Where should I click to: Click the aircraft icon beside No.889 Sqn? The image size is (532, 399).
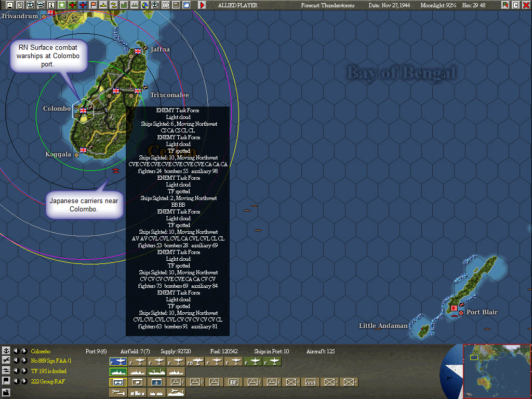point(6,361)
